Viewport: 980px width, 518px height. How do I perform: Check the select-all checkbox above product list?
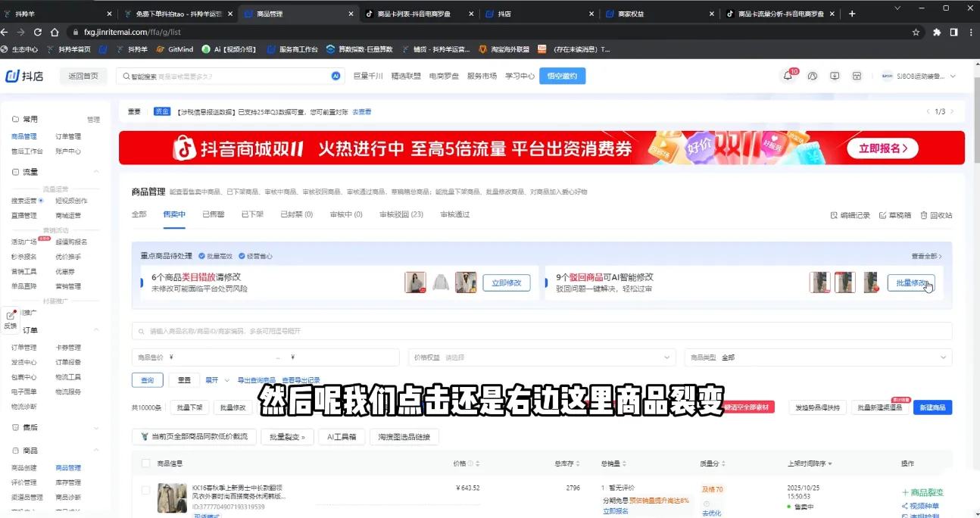[x=146, y=463]
